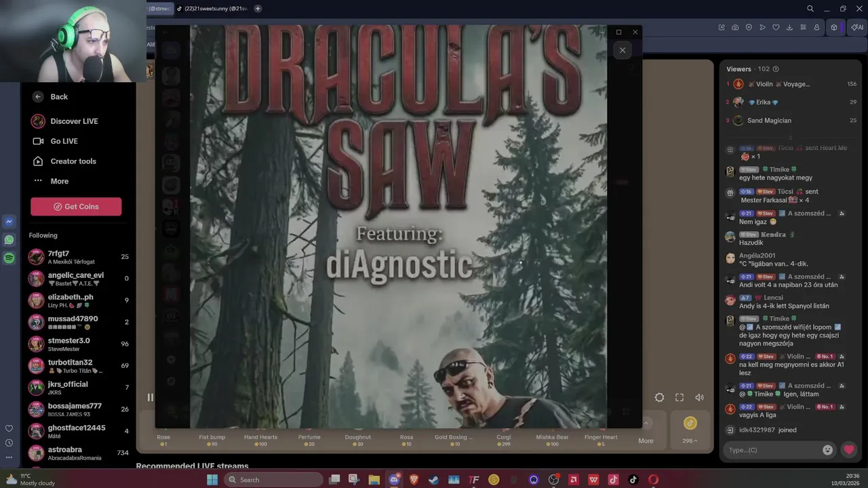
Task: Click the heart bookmarks icon in the browser sidebar
Action: click(9, 428)
